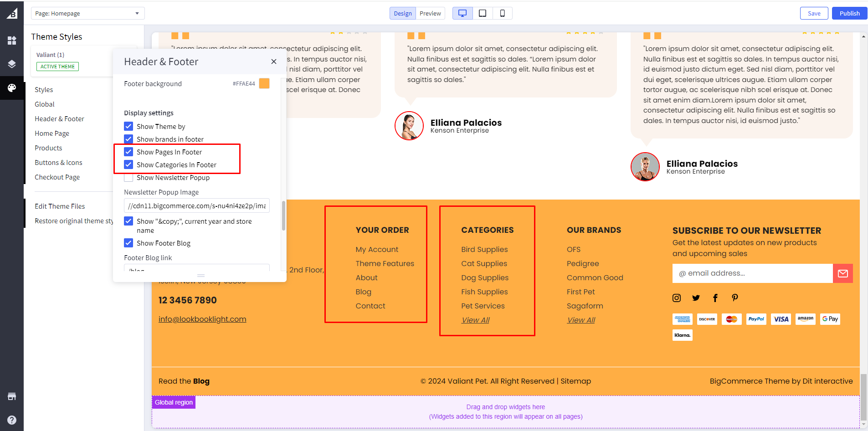This screenshot has height=431, width=868.
Task: Click the Publish button
Action: (x=849, y=13)
